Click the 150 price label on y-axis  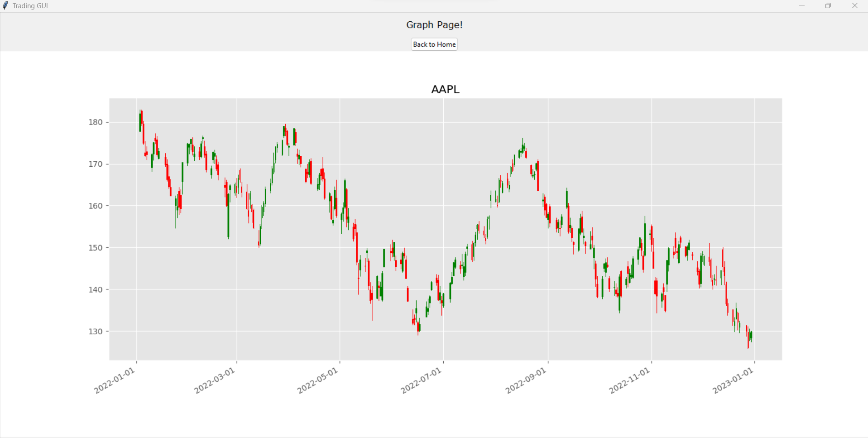96,248
